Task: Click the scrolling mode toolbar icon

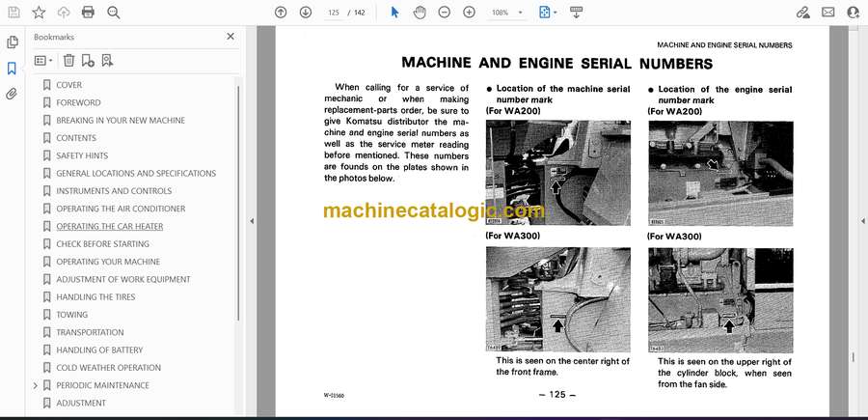Action: coord(576,13)
